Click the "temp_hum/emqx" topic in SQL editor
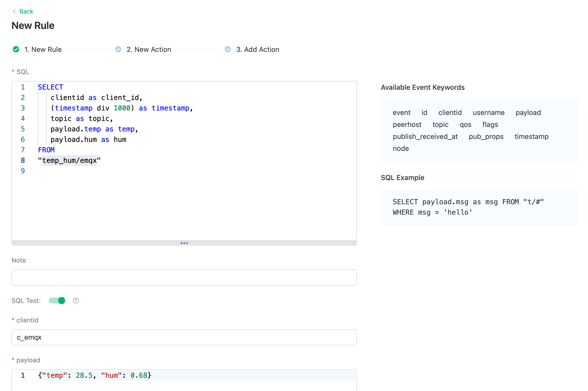Screen dimensions: 588x391 (x=69, y=161)
